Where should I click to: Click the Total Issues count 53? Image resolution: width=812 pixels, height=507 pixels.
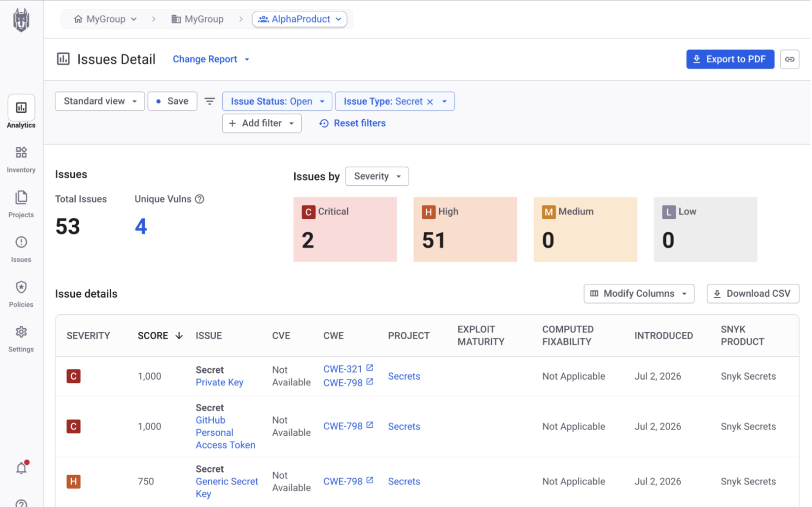pos(68,227)
